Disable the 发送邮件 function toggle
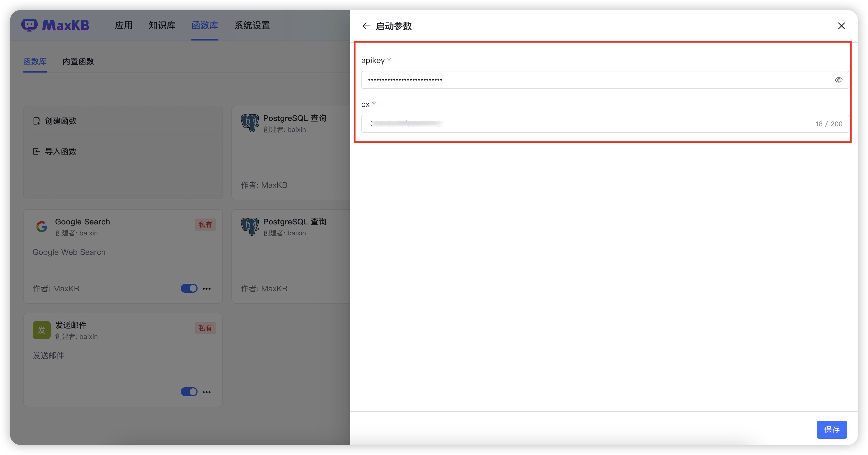Screen dimensions: 868x455 [x=189, y=392]
